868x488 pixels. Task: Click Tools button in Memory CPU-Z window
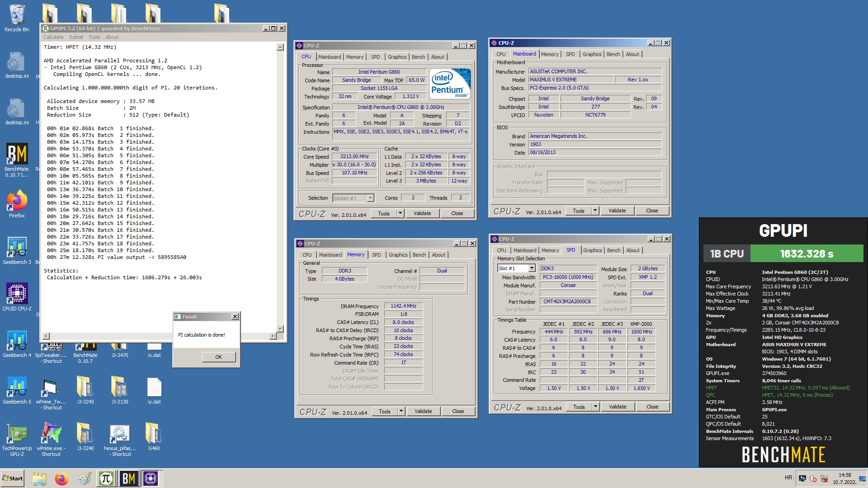[x=384, y=411]
